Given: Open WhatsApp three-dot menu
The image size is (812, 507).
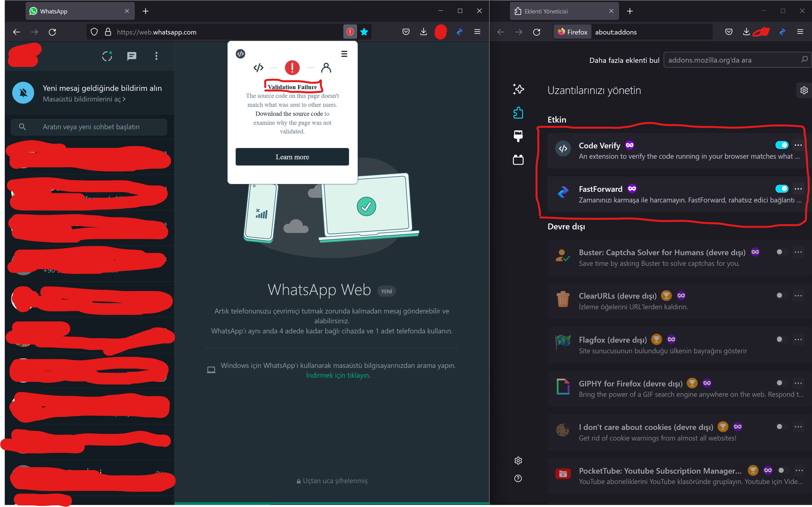Looking at the screenshot, I should point(156,56).
